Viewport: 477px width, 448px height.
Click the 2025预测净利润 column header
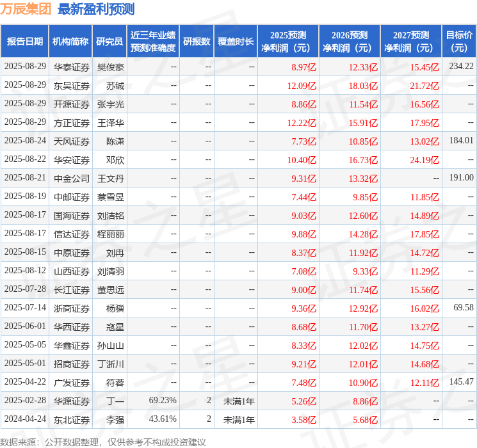(x=287, y=41)
